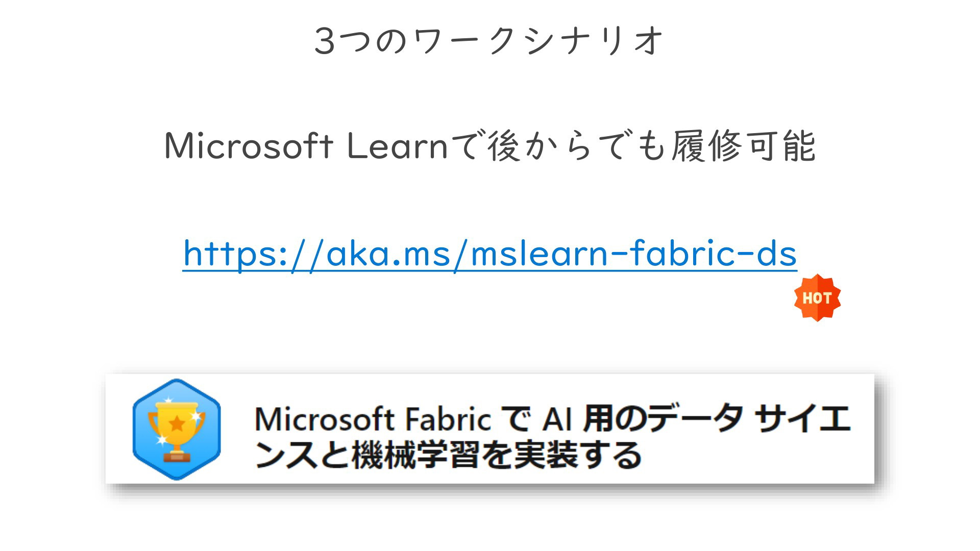Click the word 'Learn' in the subtitle
Viewport: 980px width, 551px height.
(398, 146)
